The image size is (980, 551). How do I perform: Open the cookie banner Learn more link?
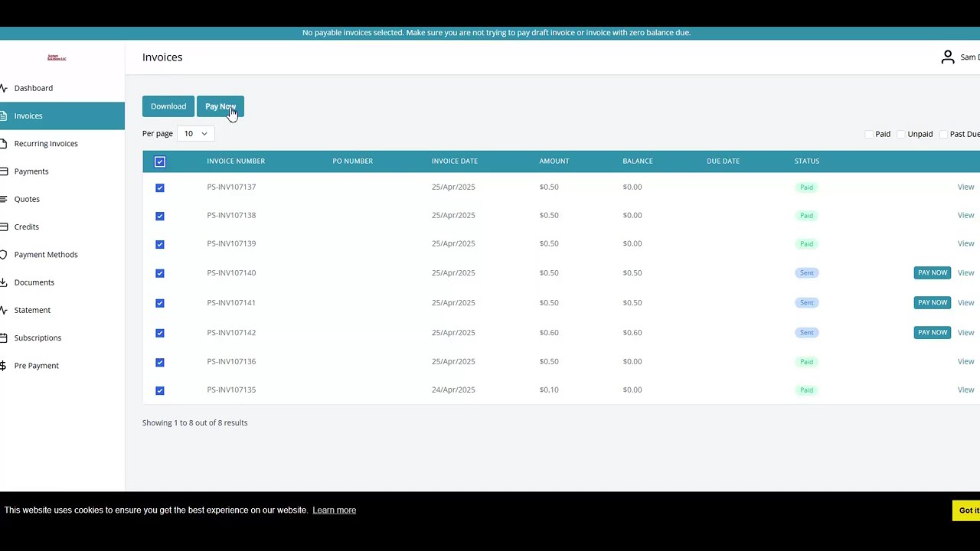point(334,510)
